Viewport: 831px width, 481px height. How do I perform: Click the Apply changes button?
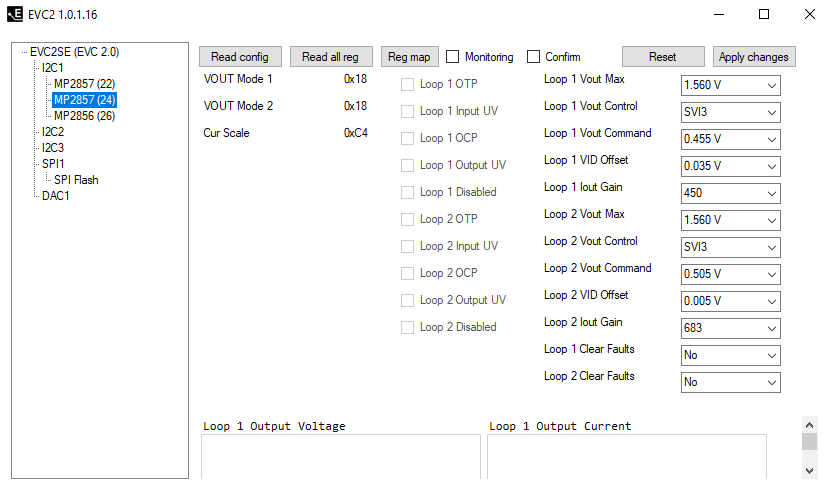(x=754, y=57)
